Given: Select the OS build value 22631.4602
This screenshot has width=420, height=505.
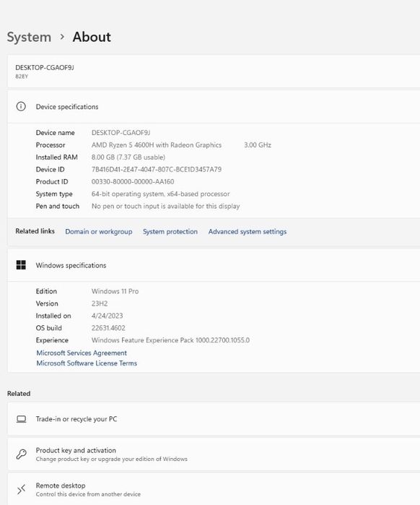Looking at the screenshot, I should coord(108,328).
